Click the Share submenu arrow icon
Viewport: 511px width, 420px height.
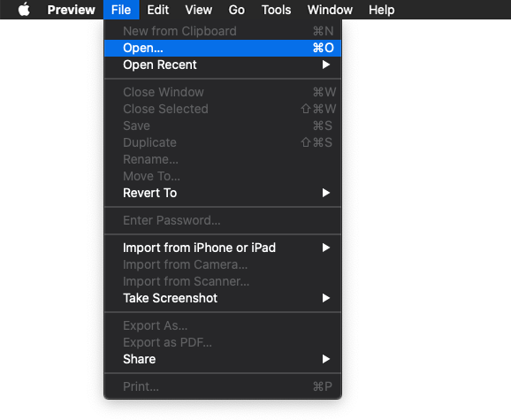click(x=326, y=359)
